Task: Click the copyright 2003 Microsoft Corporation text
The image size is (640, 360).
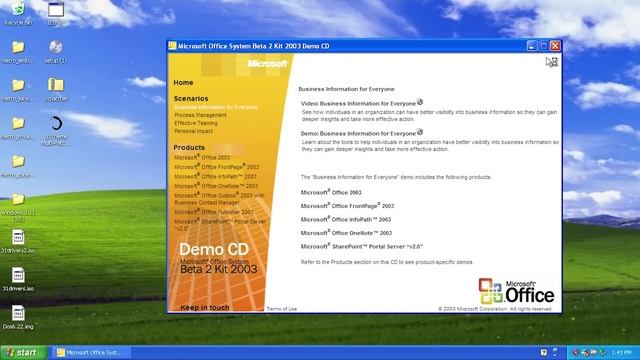Action: [x=495, y=309]
